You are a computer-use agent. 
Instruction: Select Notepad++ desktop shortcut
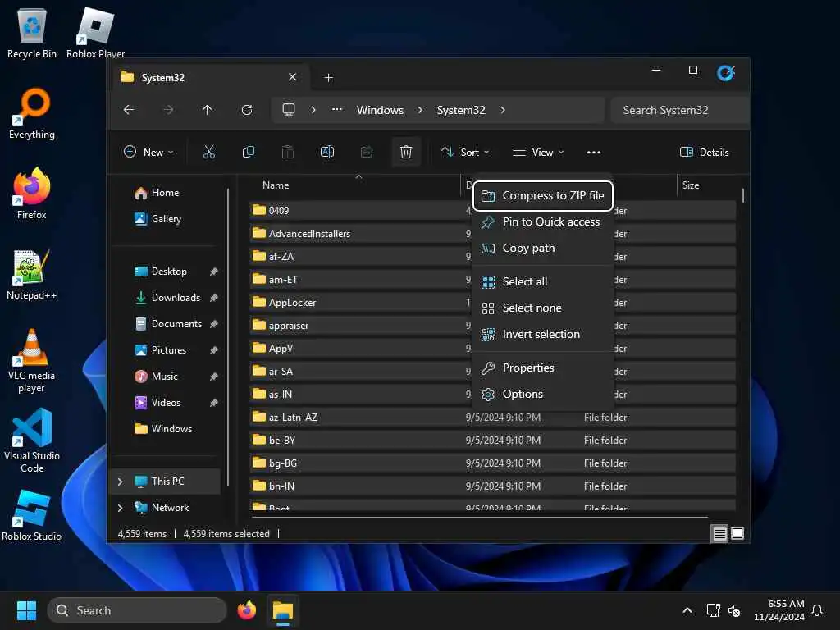32,274
